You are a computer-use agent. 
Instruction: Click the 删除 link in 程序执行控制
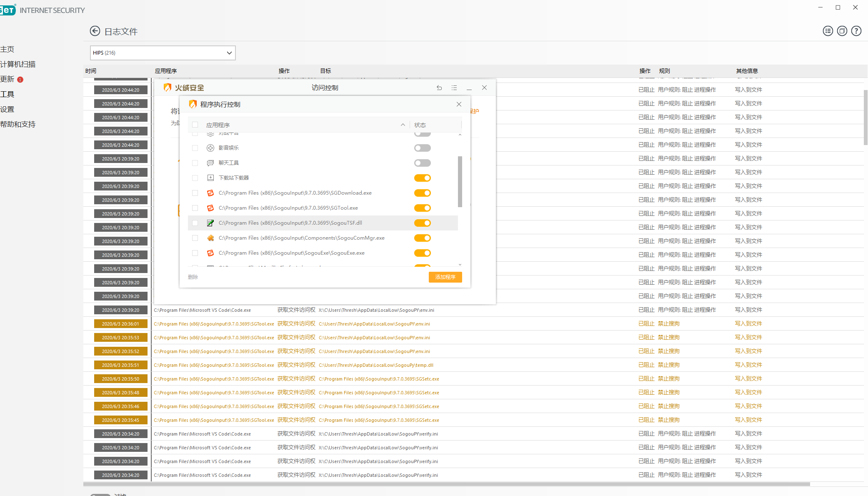tap(193, 277)
